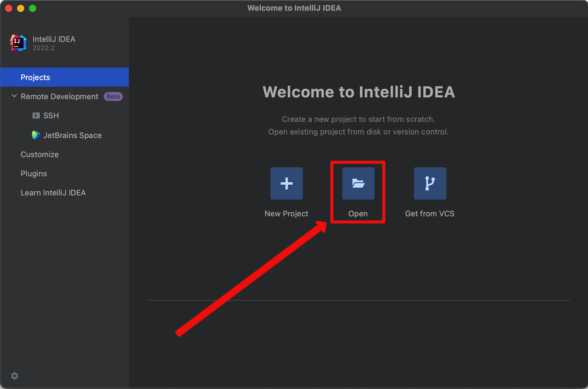Click the Beta badge
The height and width of the screenshot is (389, 588).
(113, 97)
